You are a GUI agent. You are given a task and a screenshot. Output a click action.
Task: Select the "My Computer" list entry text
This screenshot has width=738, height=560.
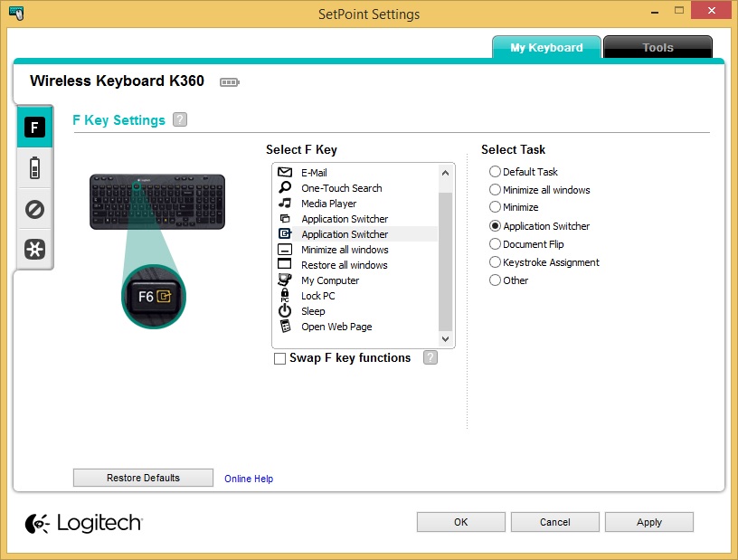pos(330,280)
